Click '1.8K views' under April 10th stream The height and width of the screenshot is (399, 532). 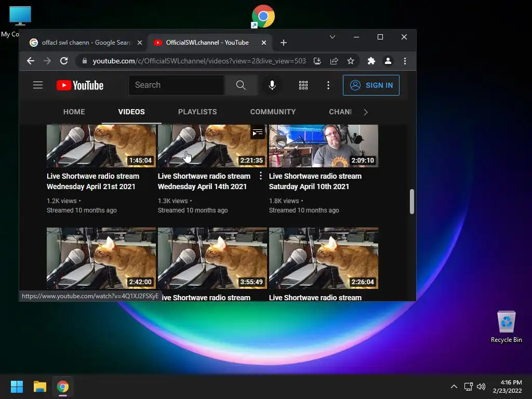click(284, 201)
